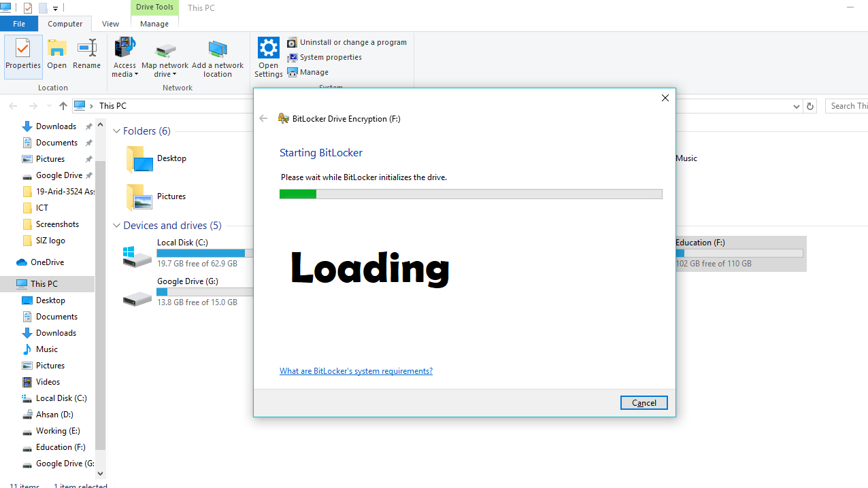Click the Music folder label
Image resolution: width=868 pixels, height=488 pixels.
686,158
